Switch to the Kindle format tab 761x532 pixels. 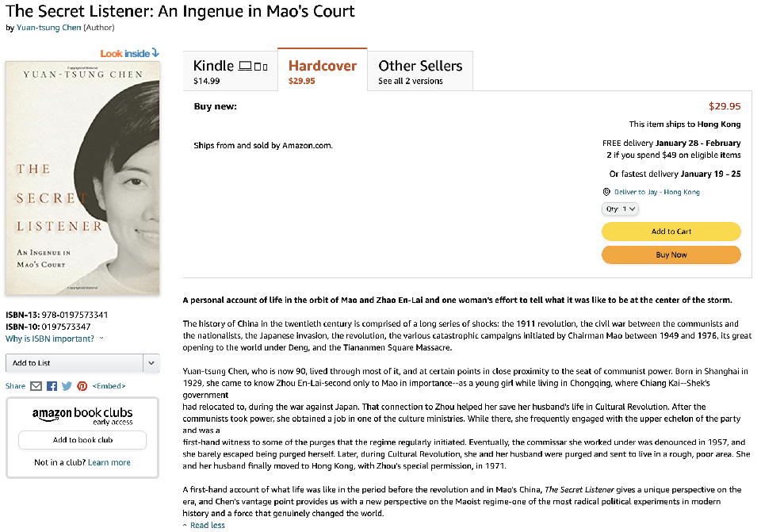(x=230, y=71)
